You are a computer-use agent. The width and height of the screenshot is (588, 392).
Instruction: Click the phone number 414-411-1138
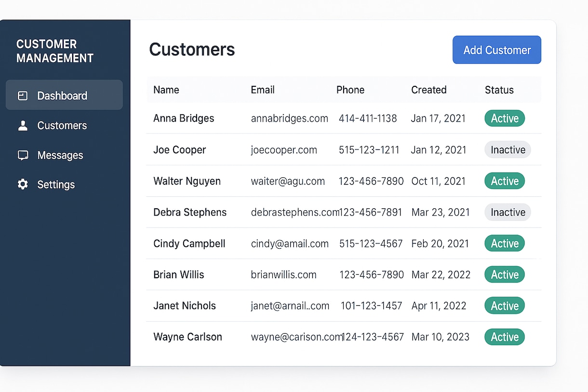click(x=368, y=118)
